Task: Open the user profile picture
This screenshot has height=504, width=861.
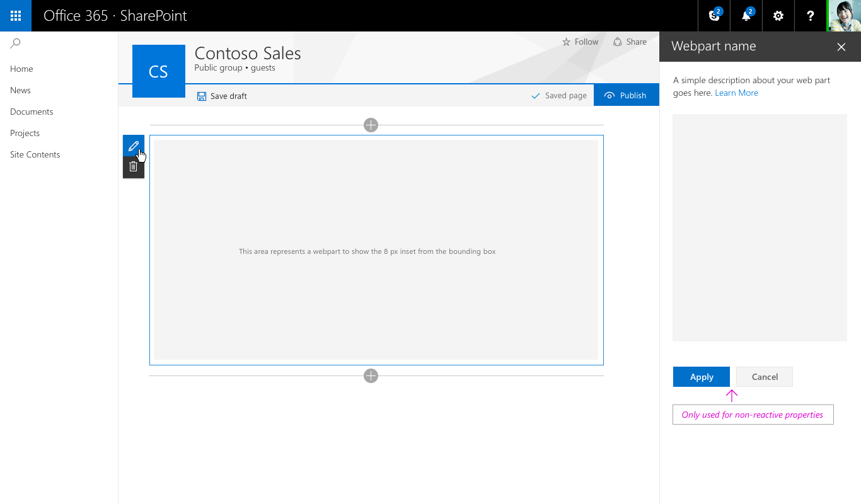Action: click(845, 16)
